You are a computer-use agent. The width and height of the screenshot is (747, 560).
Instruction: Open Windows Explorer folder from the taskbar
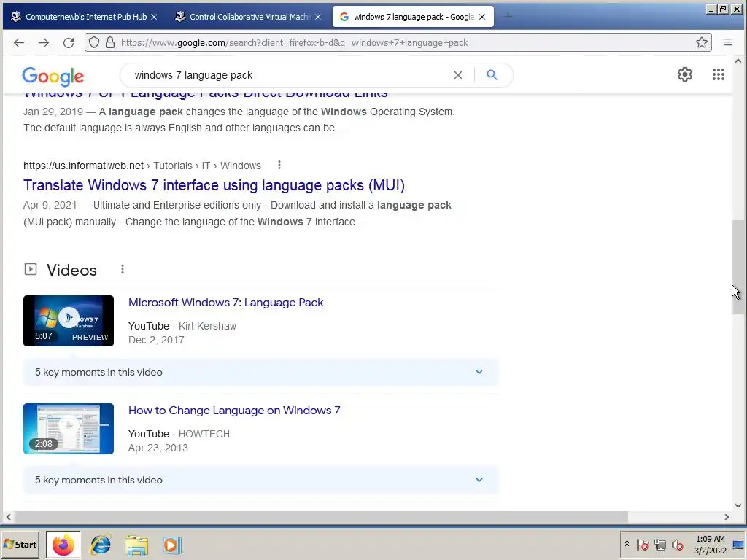(136, 545)
